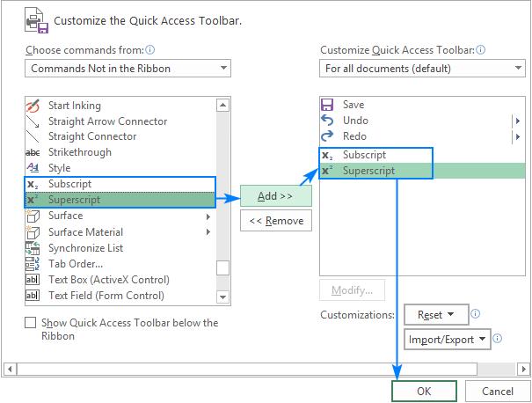Select the Straight Arrow Connector icon
Screen dimensions: 532x403
click(x=33, y=121)
